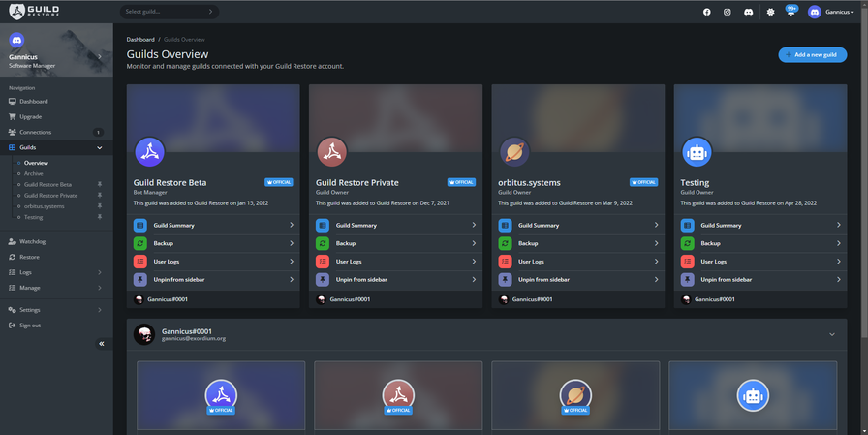Go to the Dashboard breadcrumb
This screenshot has height=435, width=868.
click(140, 40)
